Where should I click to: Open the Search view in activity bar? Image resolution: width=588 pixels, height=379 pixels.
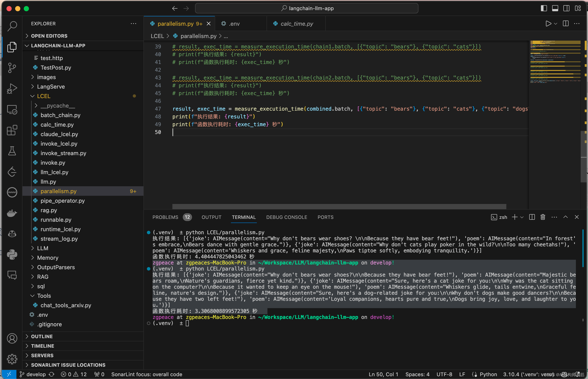pyautogui.click(x=12, y=26)
